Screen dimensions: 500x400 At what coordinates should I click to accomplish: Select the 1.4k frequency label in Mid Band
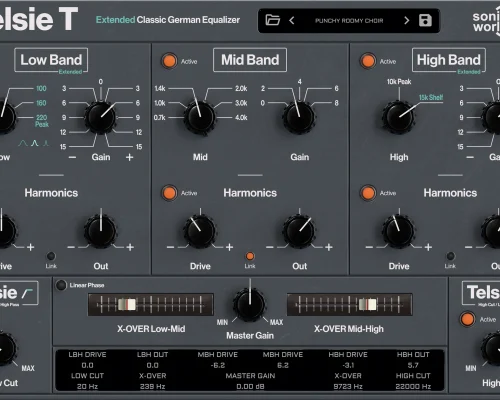tap(160, 89)
